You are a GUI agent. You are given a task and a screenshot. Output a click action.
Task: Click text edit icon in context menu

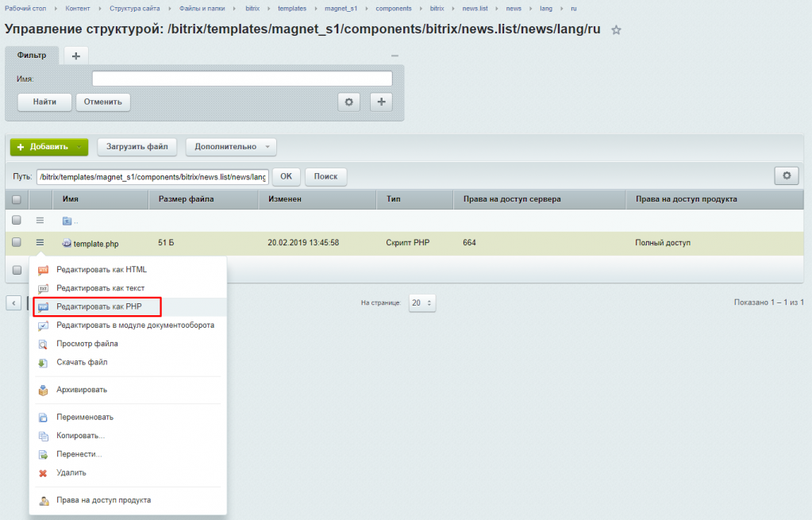pos(44,288)
